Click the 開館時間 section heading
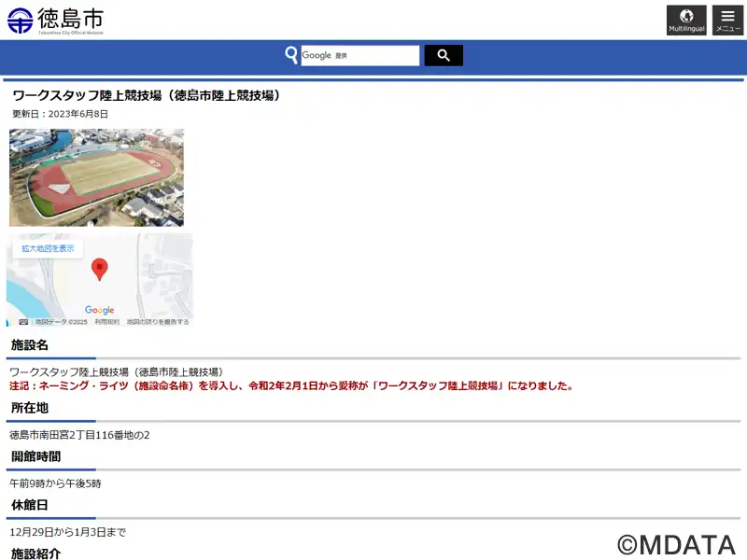Screen dimensions: 747x560 tap(35, 456)
